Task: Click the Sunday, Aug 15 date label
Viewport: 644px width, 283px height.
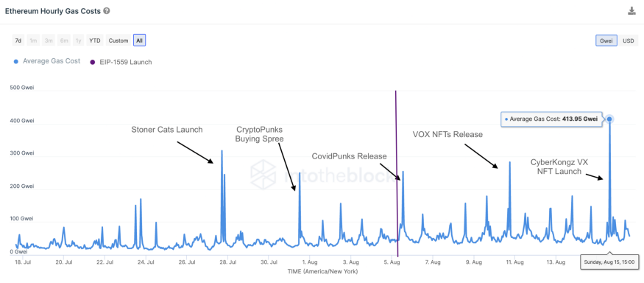Action: 609,262
